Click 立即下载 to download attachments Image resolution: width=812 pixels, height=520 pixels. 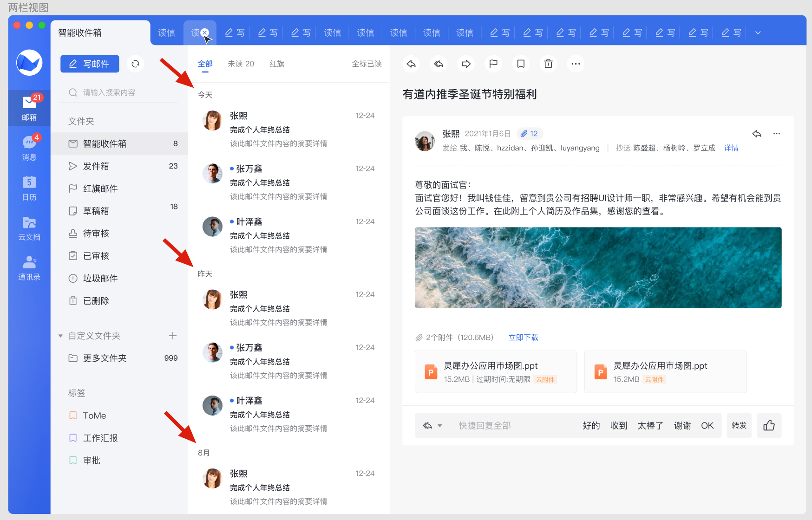(x=523, y=338)
